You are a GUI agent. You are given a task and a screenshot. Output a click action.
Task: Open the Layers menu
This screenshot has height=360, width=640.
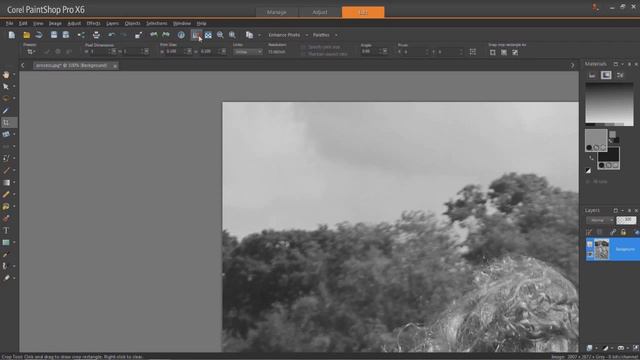click(113, 24)
